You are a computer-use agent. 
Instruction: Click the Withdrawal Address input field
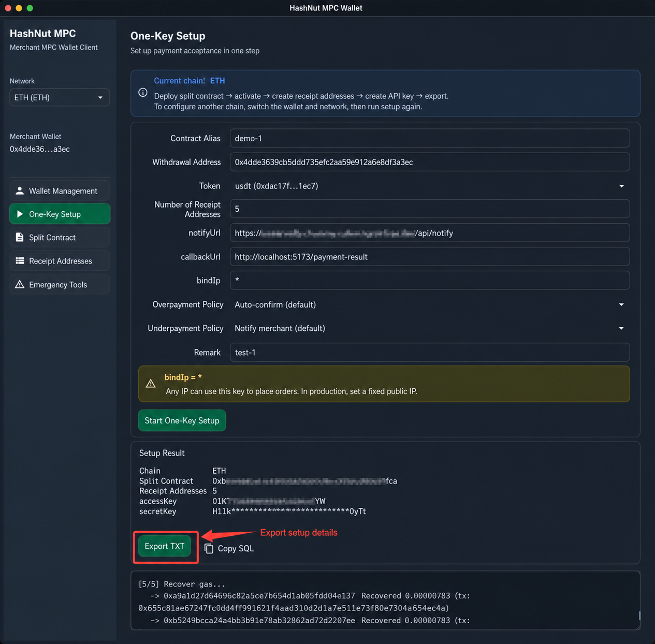point(430,162)
